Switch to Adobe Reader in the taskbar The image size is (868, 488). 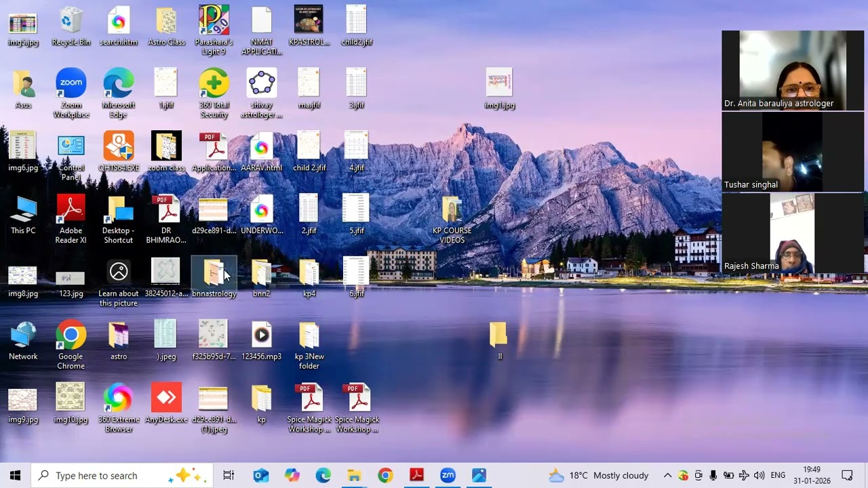416,475
